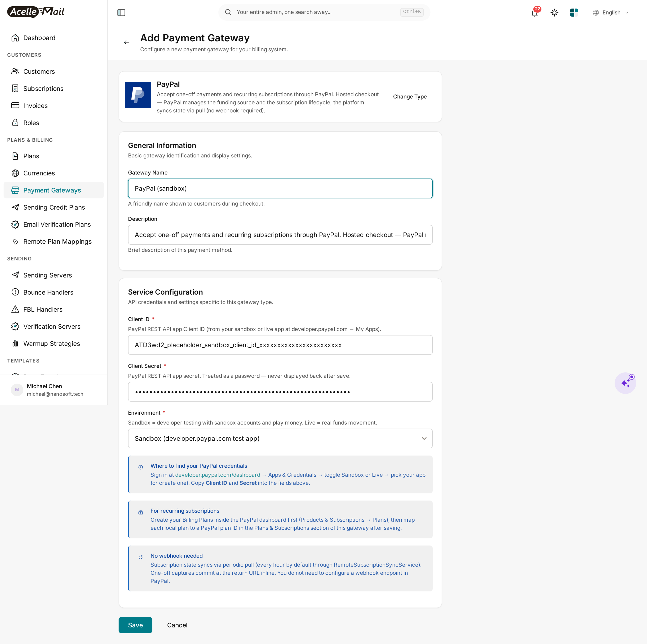
Task: Click the PayPal logo thumbnail
Action: pyautogui.click(x=138, y=95)
